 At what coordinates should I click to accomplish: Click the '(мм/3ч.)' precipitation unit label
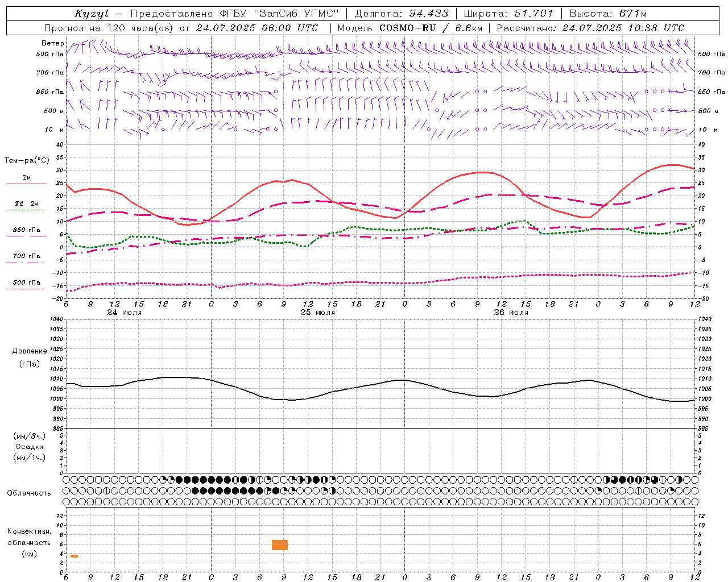pyautogui.click(x=30, y=436)
